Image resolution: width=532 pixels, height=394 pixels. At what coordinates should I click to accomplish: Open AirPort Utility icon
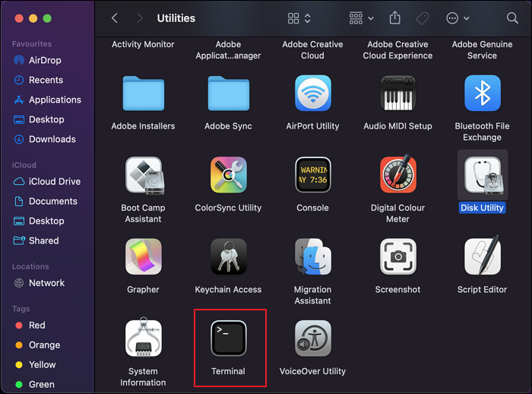[x=313, y=93]
